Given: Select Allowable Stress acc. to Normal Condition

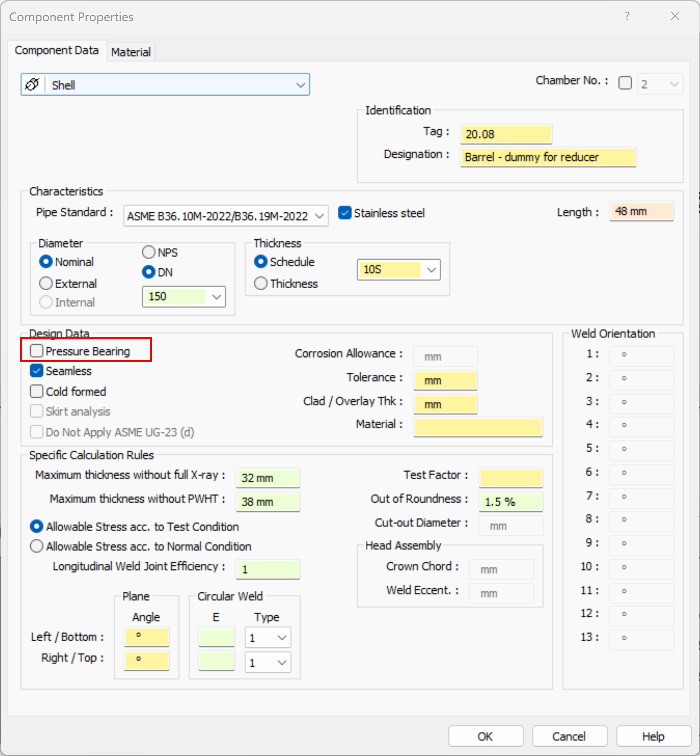Looking at the screenshot, I should (x=37, y=546).
